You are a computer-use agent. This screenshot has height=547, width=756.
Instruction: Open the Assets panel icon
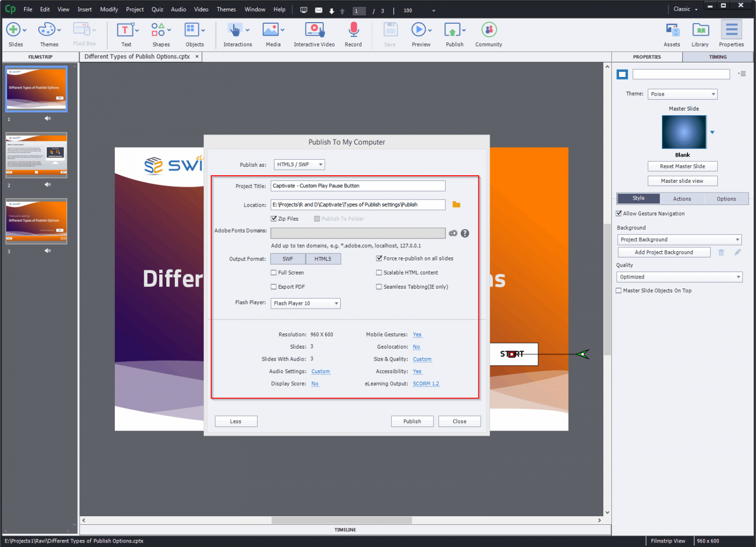[672, 30]
